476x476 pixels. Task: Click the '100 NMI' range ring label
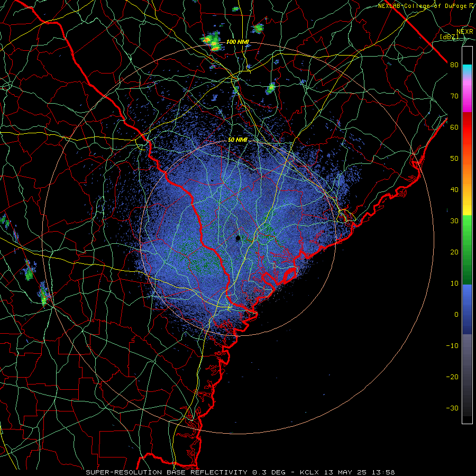click(237, 42)
